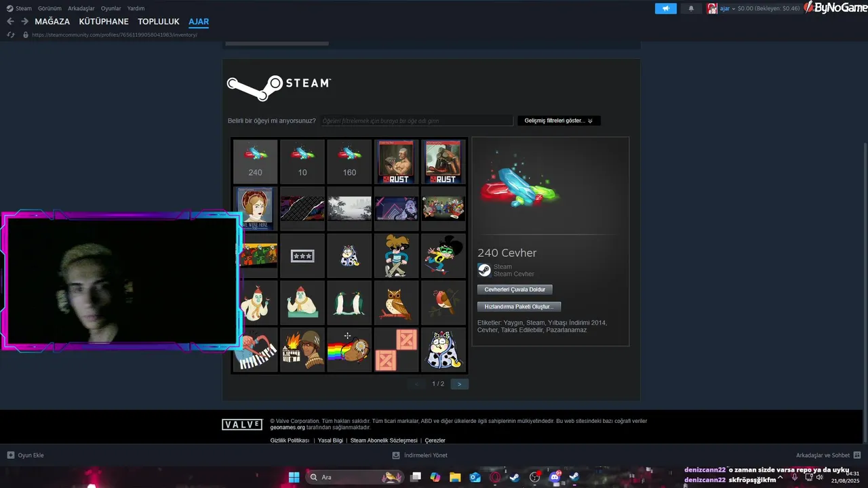Viewport: 868px width, 488px height.
Task: Select the brown owl sticker
Action: pyautogui.click(x=396, y=303)
